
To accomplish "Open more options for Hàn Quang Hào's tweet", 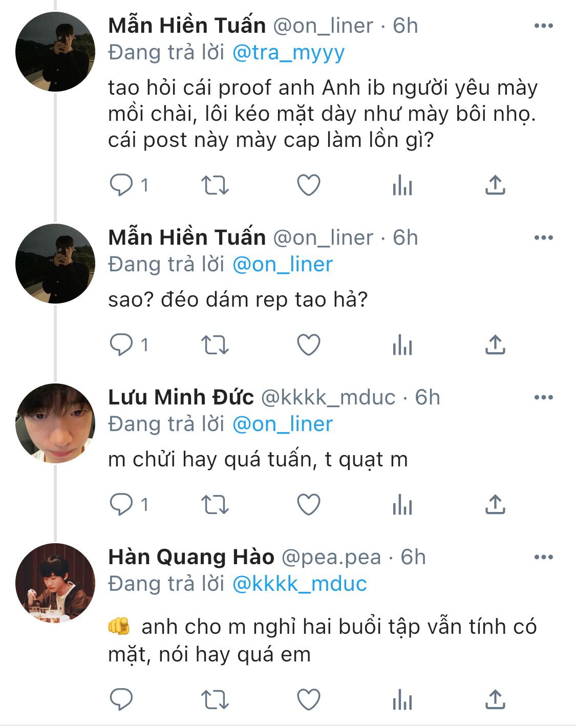I will [543, 557].
